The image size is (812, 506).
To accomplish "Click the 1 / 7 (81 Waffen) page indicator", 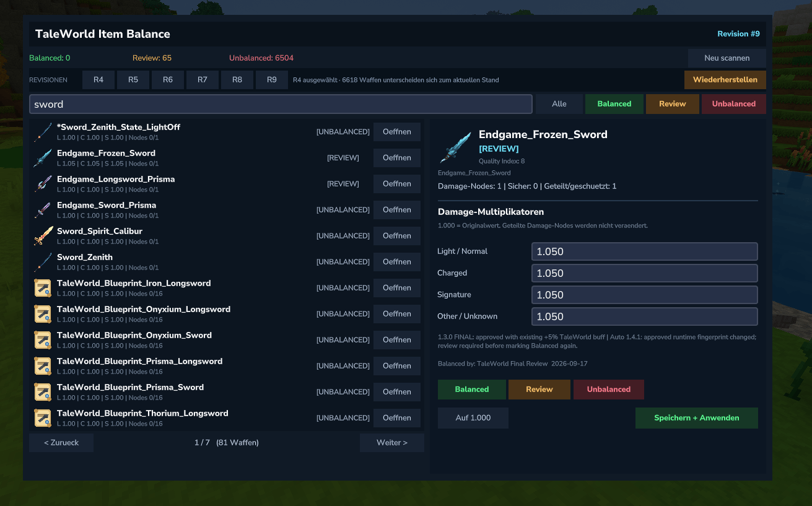I will pos(227,443).
